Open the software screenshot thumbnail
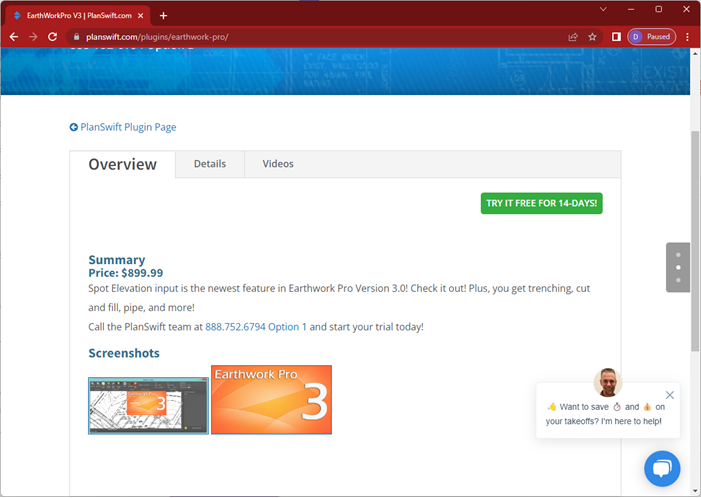 point(148,406)
